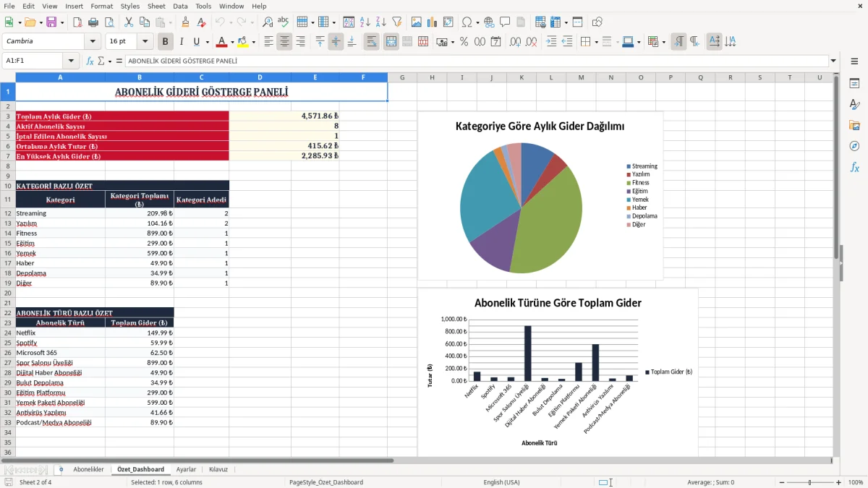Click the zoom in plus button
This screenshot has height=488, width=868.
point(839,482)
